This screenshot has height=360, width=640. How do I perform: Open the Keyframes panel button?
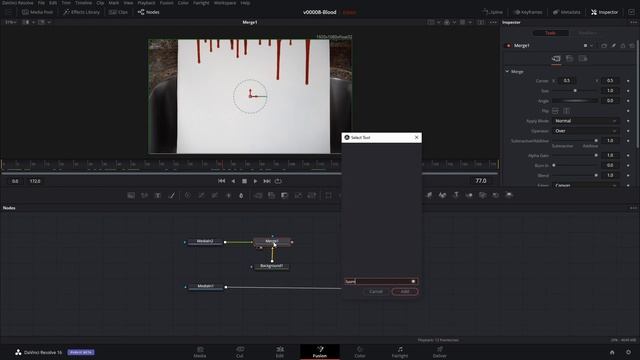tap(528, 12)
